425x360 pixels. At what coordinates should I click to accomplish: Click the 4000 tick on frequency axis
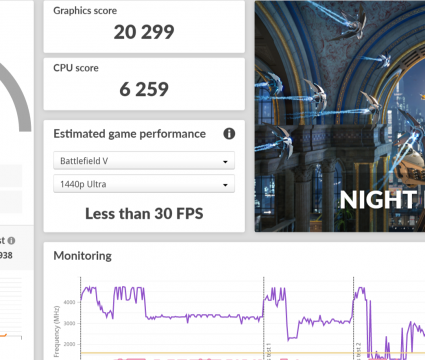(x=70, y=302)
